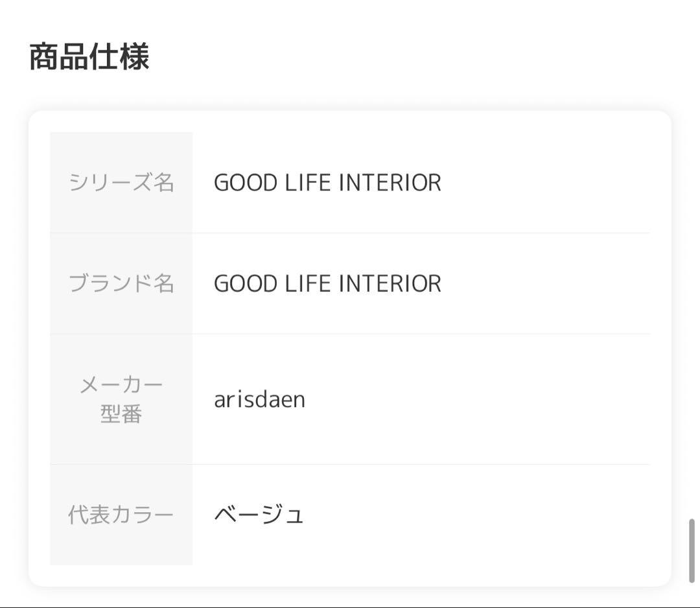
Task: Tap the ベージュ color value
Action: pyautogui.click(x=259, y=515)
